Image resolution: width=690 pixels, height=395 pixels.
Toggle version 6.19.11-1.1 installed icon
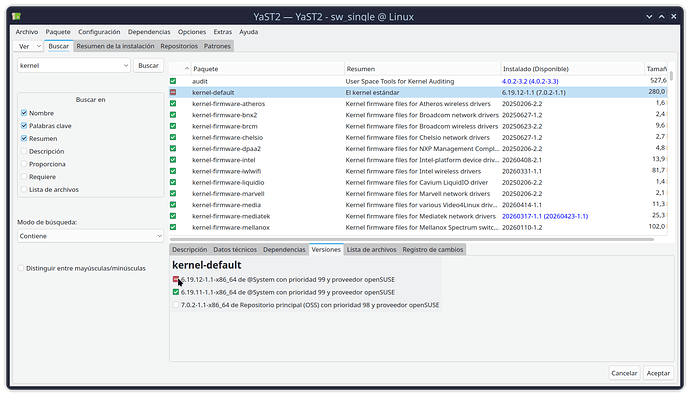[x=176, y=292]
